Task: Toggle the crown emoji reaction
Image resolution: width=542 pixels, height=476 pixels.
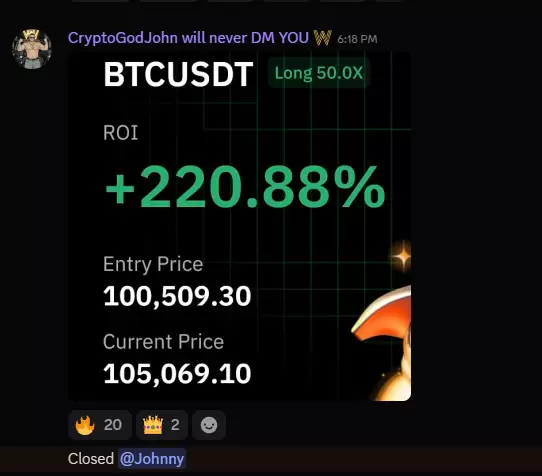Action: click(162, 425)
